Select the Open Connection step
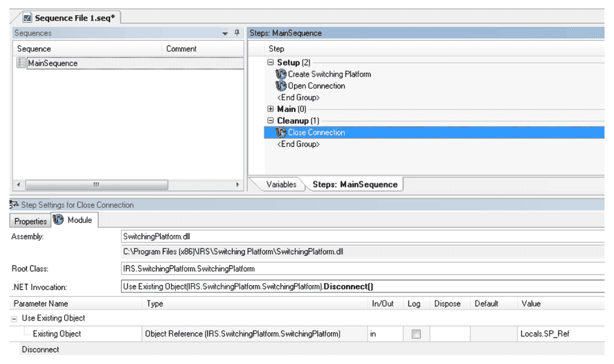 [316, 86]
